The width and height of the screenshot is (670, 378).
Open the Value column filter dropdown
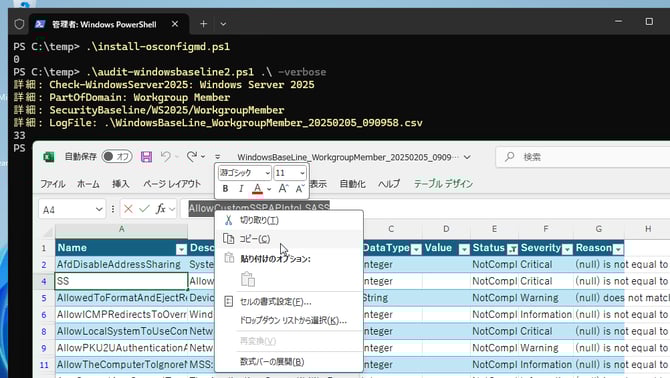tap(464, 249)
